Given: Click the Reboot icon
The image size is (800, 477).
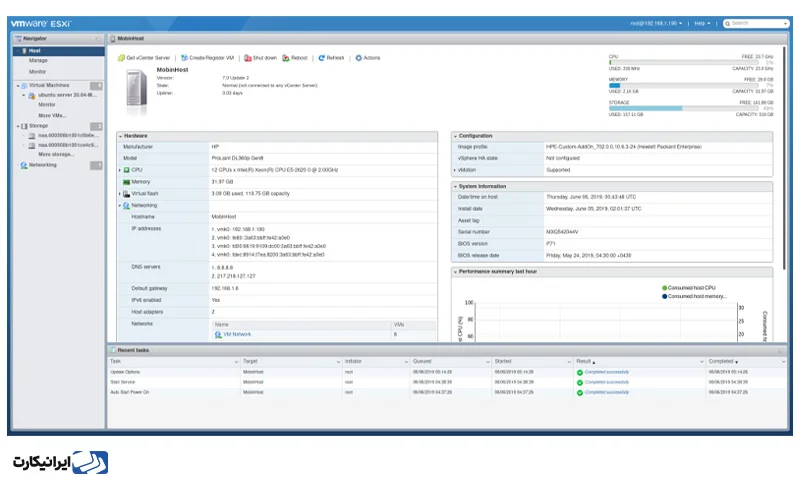Looking at the screenshot, I should (286, 58).
